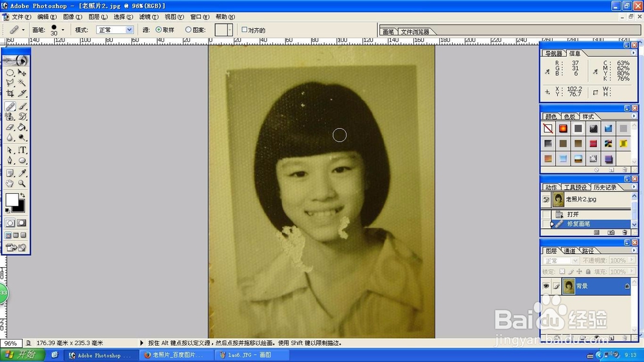This screenshot has width=644, height=362.
Task: Select the Ellipse shape tool
Action: tap(22, 160)
